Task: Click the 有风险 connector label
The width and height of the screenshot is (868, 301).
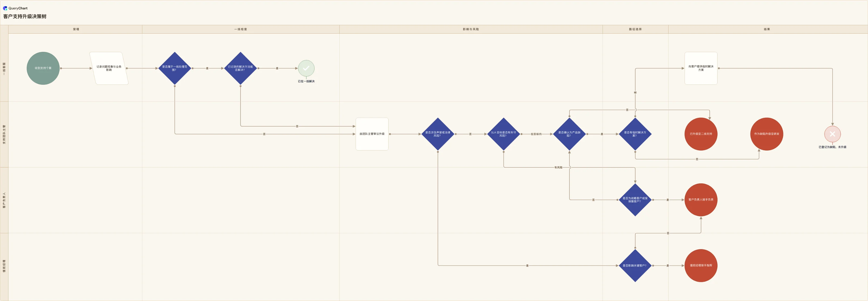Action: 558,167
